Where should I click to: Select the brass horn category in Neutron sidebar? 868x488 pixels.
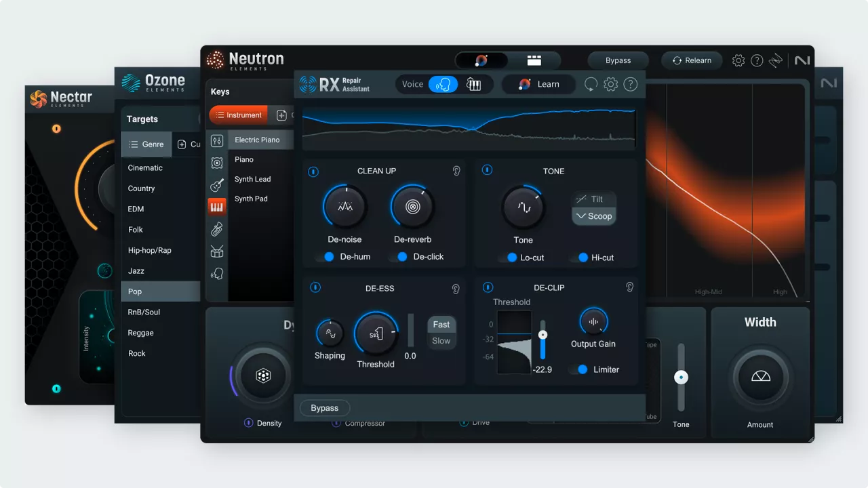coord(217,229)
